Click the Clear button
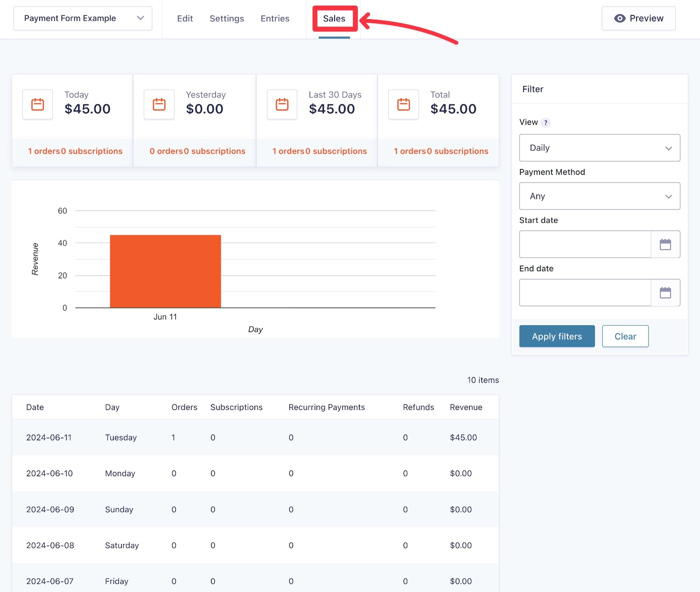The image size is (700, 592). coord(625,336)
